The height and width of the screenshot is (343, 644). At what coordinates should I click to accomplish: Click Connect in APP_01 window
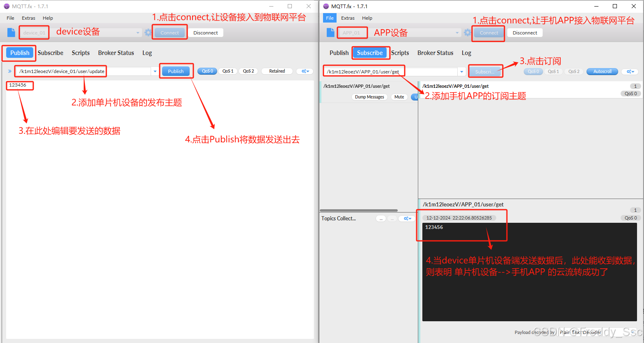coord(489,33)
